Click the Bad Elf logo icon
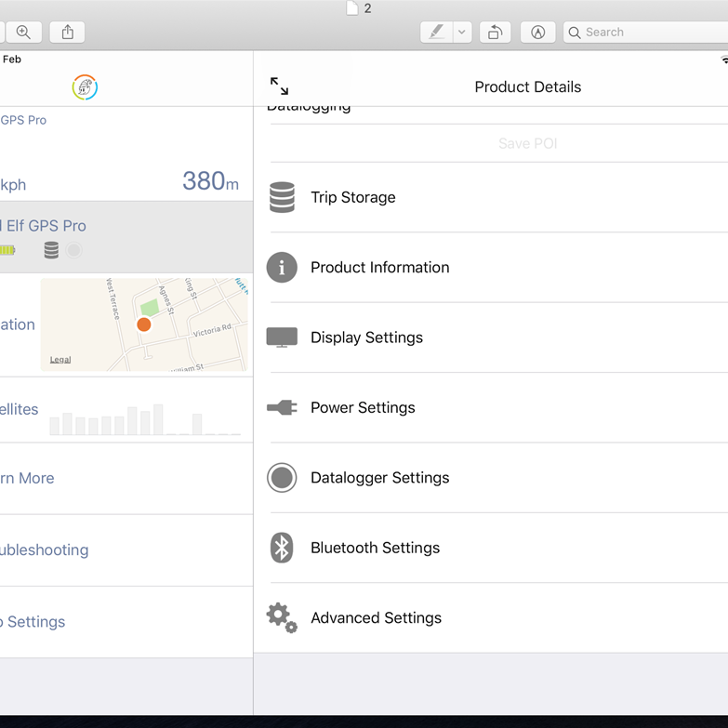The height and width of the screenshot is (728, 728). tap(85, 87)
